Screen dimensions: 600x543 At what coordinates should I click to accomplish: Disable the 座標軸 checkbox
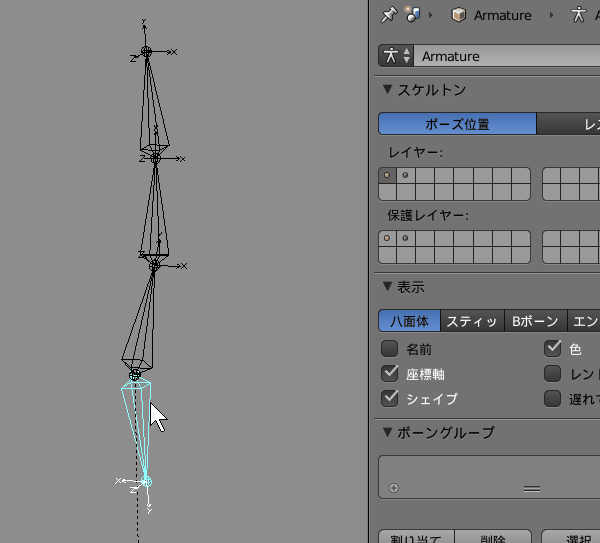pos(390,373)
